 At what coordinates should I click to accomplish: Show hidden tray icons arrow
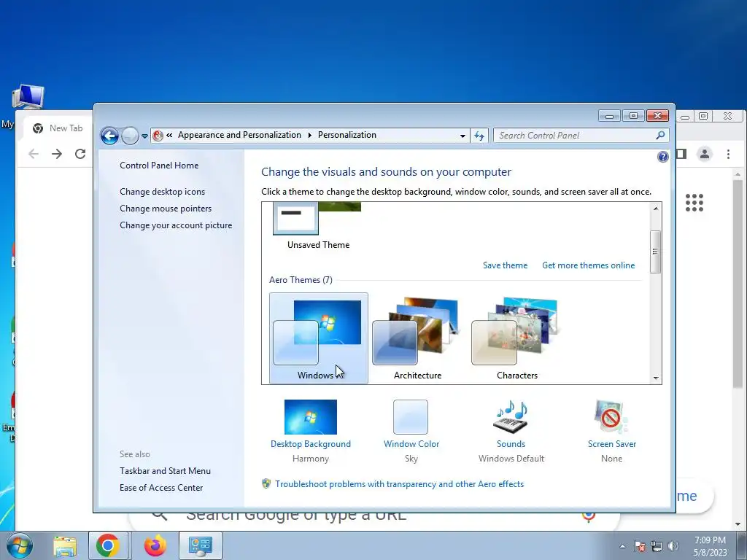pos(622,546)
